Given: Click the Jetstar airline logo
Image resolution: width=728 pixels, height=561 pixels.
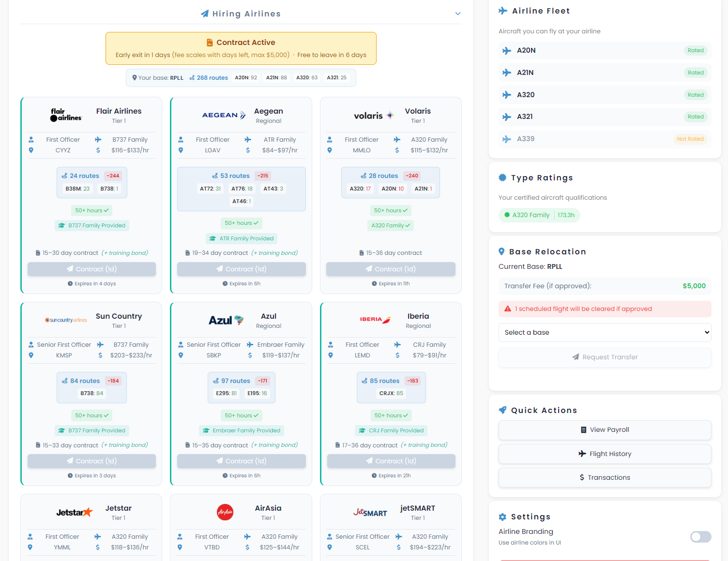Looking at the screenshot, I should (75, 512).
